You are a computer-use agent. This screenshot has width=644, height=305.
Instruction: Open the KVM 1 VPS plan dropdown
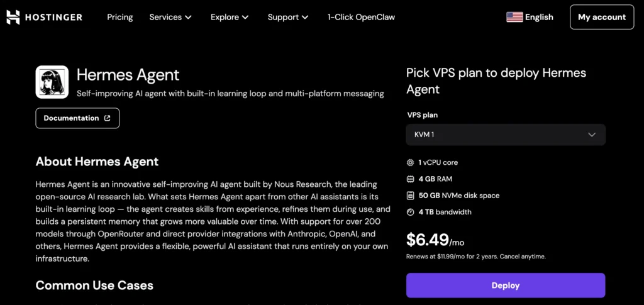point(506,135)
